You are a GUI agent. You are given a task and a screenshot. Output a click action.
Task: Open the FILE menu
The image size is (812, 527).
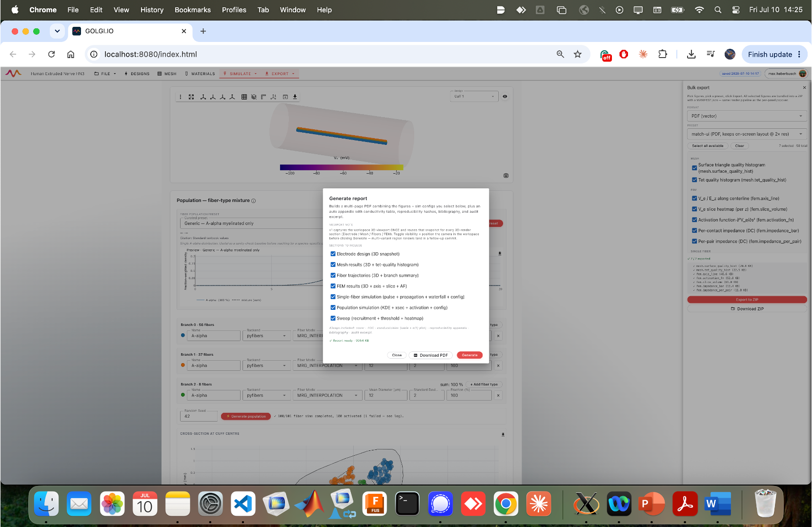105,74
